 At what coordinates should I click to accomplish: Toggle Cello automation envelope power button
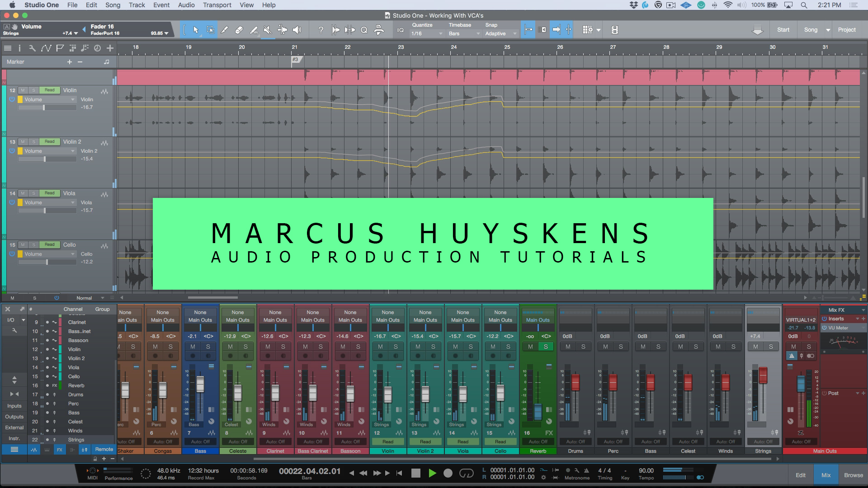pyautogui.click(x=12, y=253)
